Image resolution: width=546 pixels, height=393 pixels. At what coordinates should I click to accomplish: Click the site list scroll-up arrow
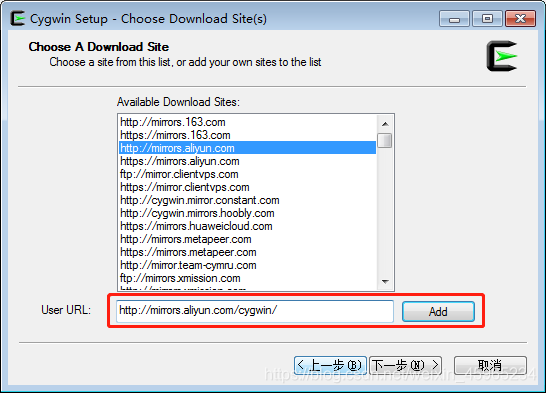click(x=385, y=124)
